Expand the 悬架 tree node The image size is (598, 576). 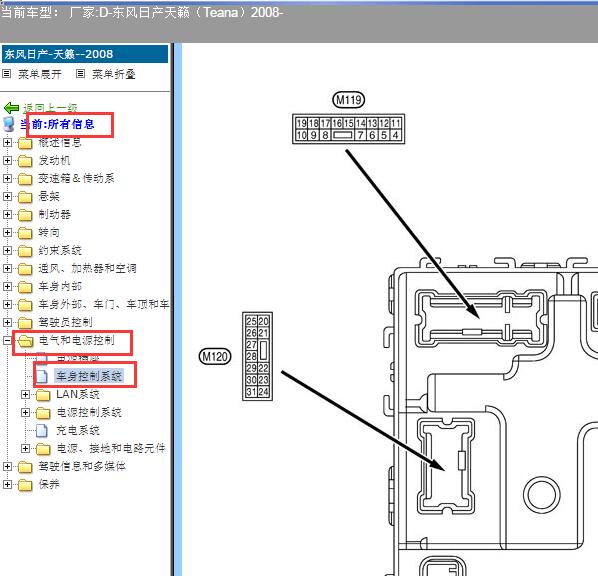7,196
